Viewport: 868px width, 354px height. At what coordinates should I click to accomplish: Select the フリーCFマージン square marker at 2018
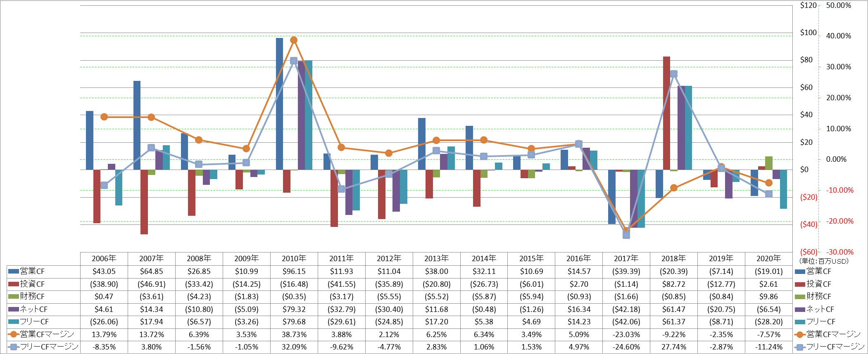[673, 74]
